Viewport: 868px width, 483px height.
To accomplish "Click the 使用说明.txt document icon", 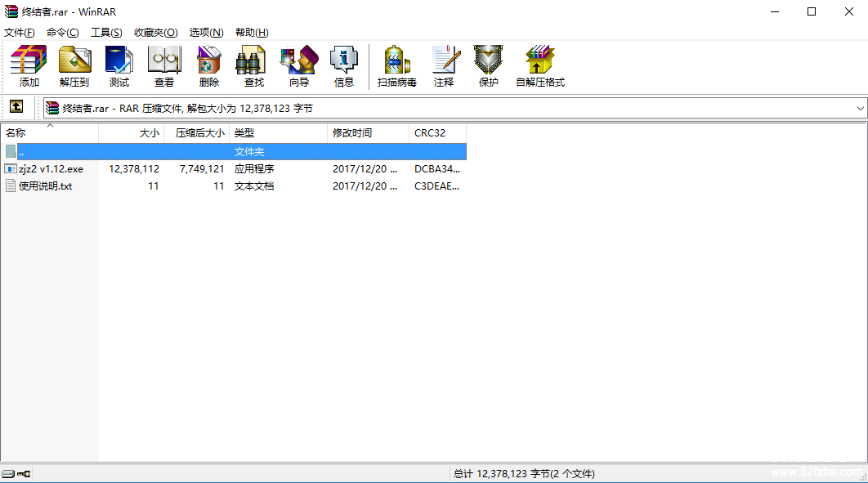I will coord(11,186).
